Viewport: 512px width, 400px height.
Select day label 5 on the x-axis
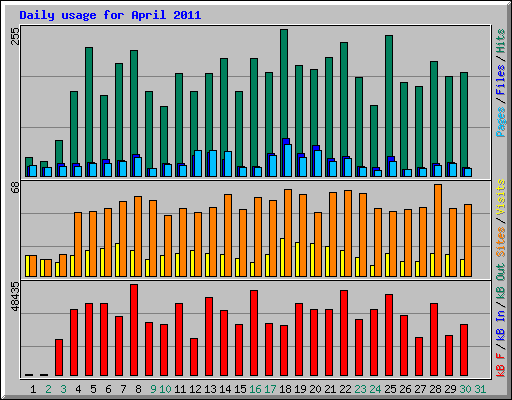[93, 389]
